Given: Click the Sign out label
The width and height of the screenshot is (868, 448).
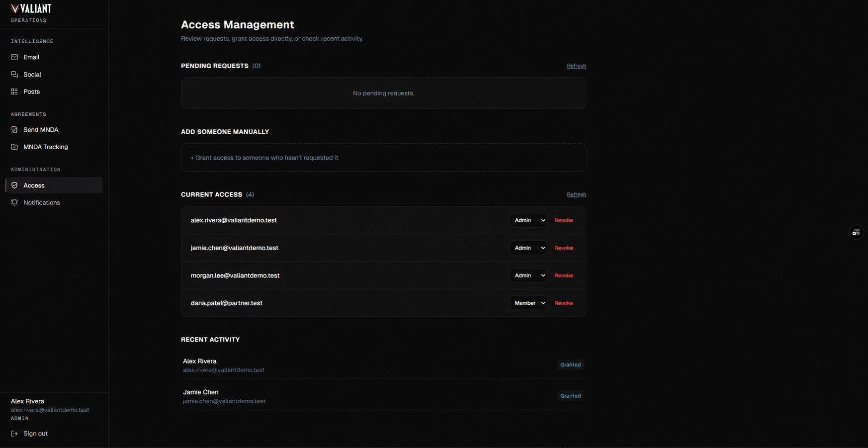Looking at the screenshot, I should [x=35, y=434].
